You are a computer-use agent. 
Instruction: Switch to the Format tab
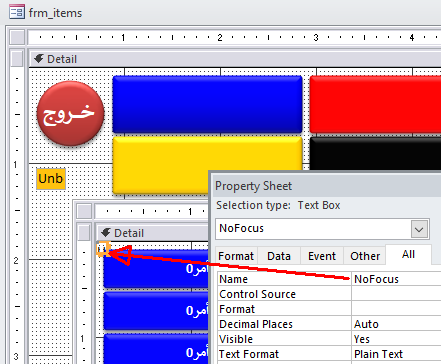[x=236, y=256]
